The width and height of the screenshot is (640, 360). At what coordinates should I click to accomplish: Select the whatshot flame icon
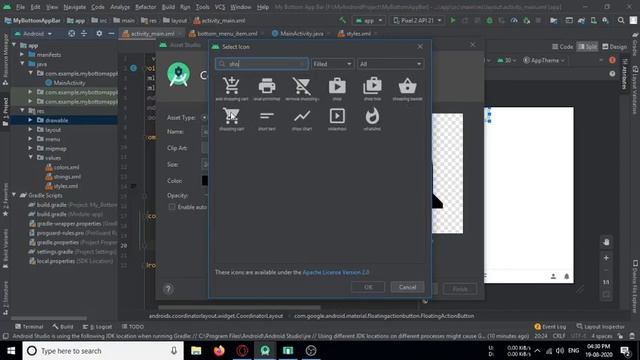tap(372, 116)
